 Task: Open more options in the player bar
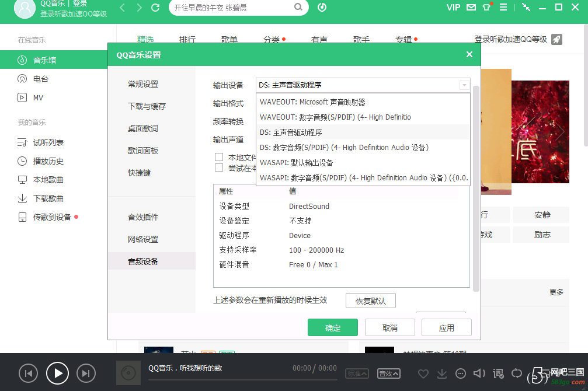tap(461, 373)
